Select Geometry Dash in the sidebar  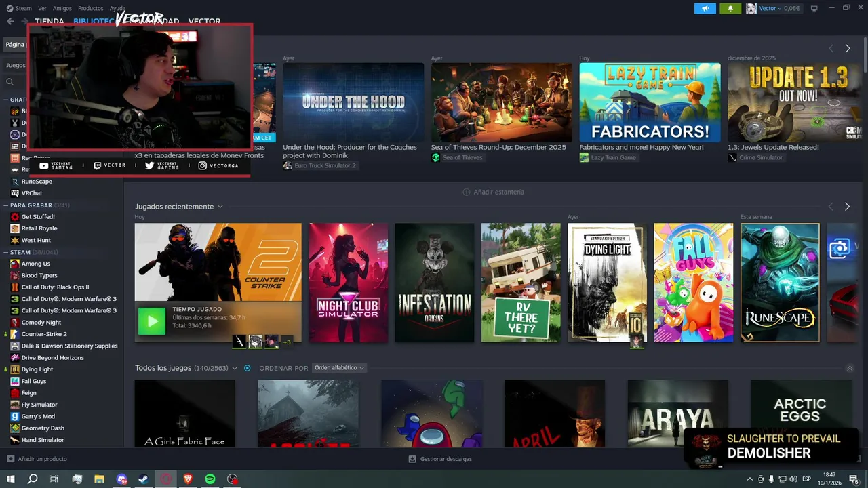point(43,428)
